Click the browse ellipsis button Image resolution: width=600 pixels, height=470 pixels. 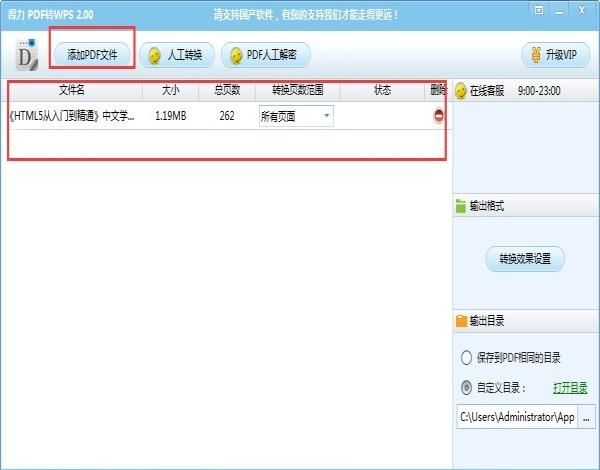(586, 417)
